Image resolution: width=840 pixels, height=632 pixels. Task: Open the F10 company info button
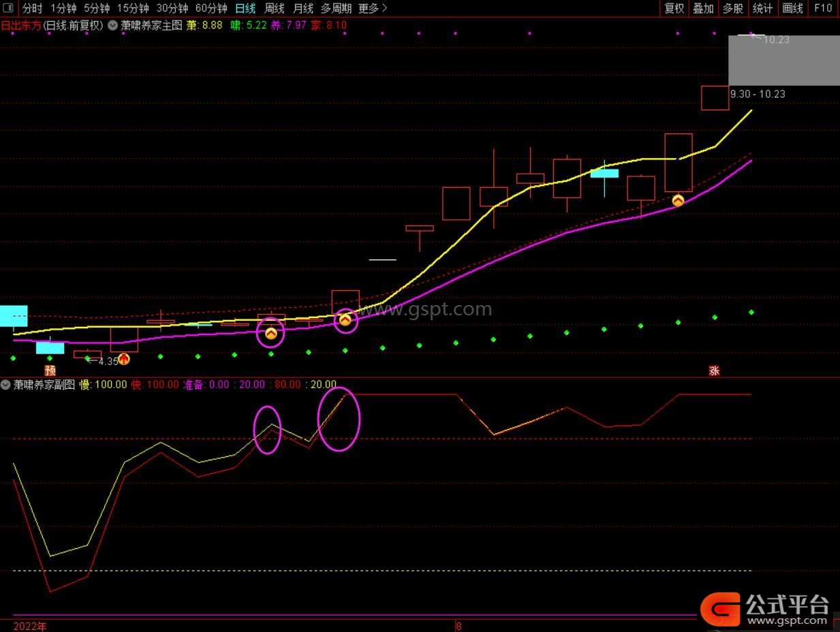coord(823,8)
